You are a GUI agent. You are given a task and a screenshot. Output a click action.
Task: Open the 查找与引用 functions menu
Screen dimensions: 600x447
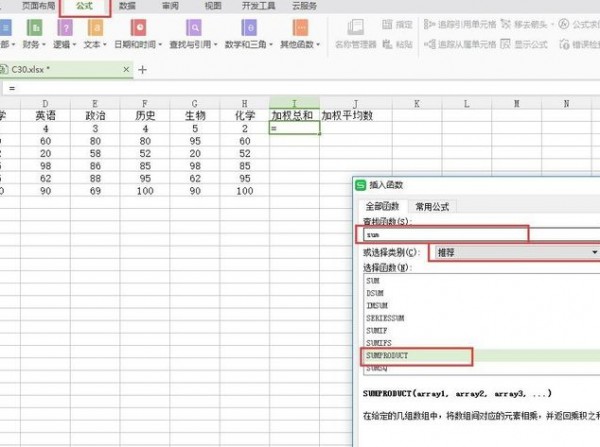pos(194,34)
